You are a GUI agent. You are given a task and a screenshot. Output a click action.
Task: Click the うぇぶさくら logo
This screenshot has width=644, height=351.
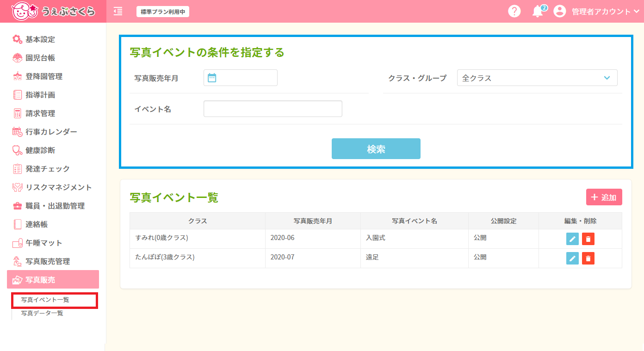pos(53,11)
